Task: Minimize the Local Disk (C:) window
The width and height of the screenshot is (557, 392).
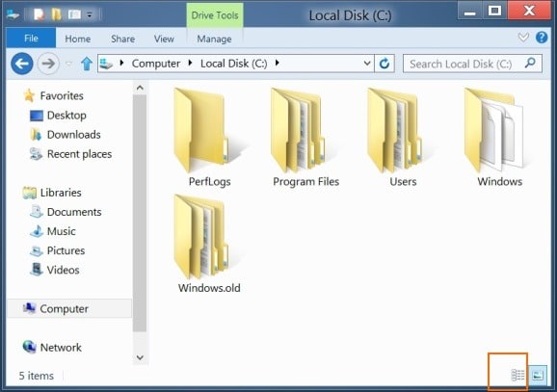Action: coord(470,12)
